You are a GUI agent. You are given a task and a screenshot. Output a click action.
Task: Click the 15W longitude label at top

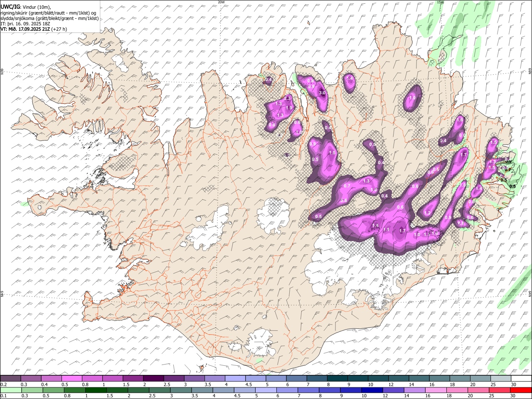click(x=440, y=2)
